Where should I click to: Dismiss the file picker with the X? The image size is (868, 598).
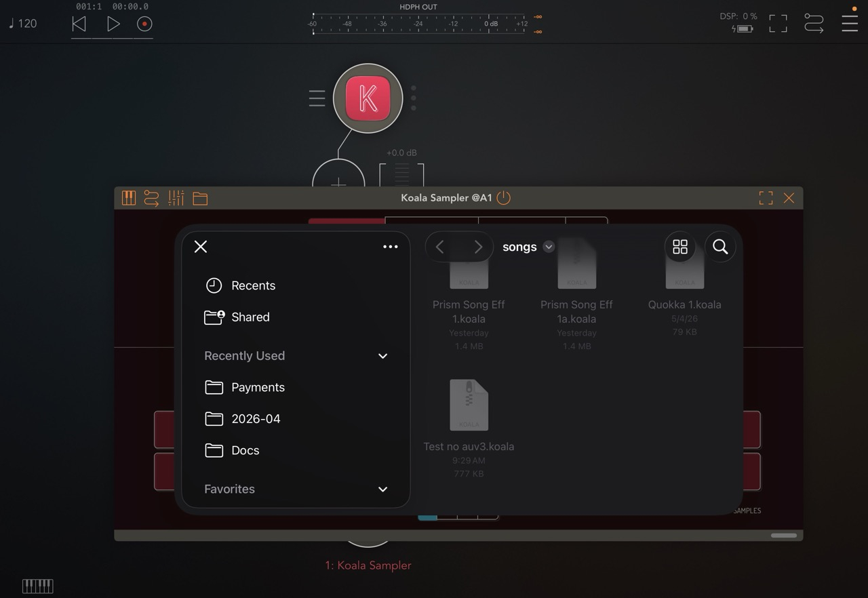click(201, 247)
